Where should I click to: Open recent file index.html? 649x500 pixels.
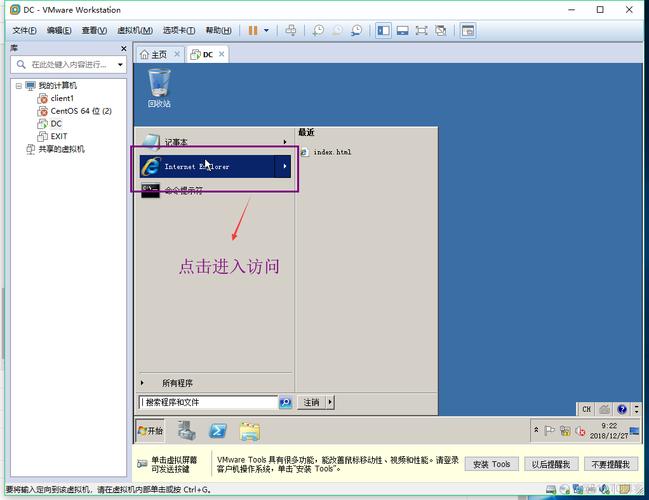pyautogui.click(x=327, y=152)
